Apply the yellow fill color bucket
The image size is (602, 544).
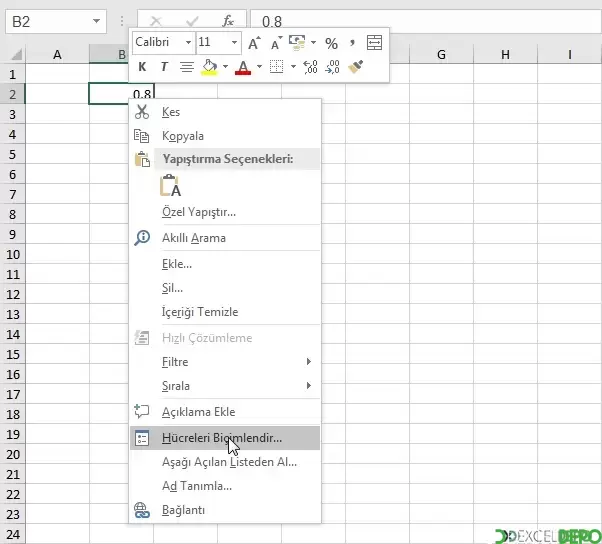pyautogui.click(x=209, y=67)
